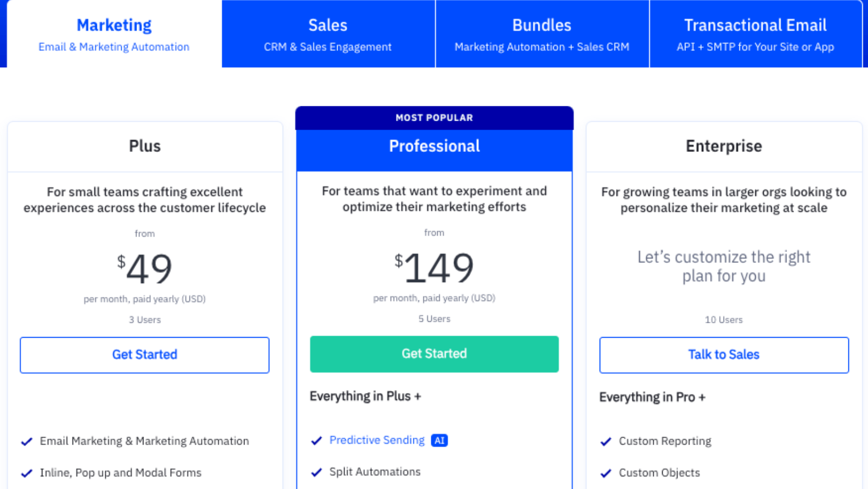Click checkmark next to Custom Reporting
Viewport: 868px width, 489px height.
pyautogui.click(x=606, y=441)
